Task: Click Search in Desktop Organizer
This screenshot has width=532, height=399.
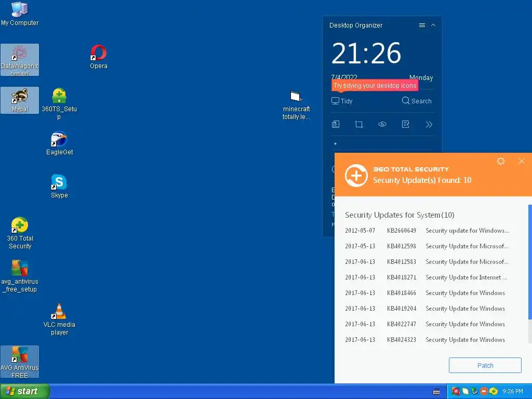Action: click(417, 101)
